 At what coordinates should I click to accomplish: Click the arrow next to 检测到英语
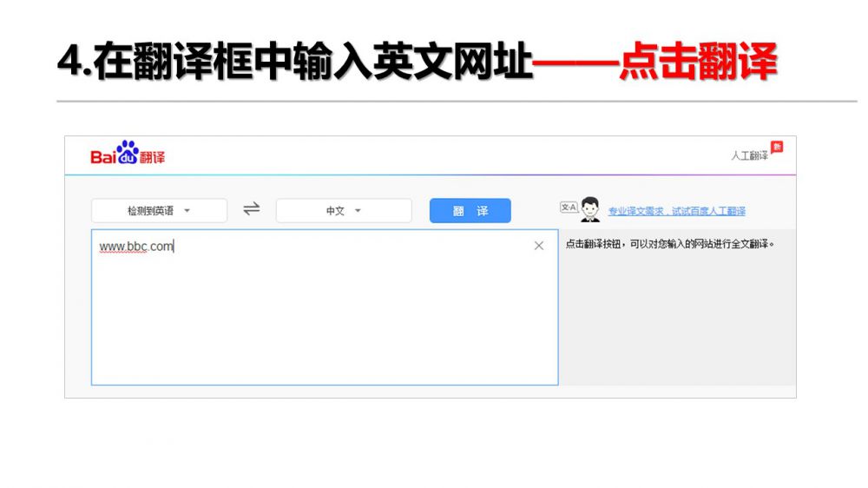(x=187, y=211)
